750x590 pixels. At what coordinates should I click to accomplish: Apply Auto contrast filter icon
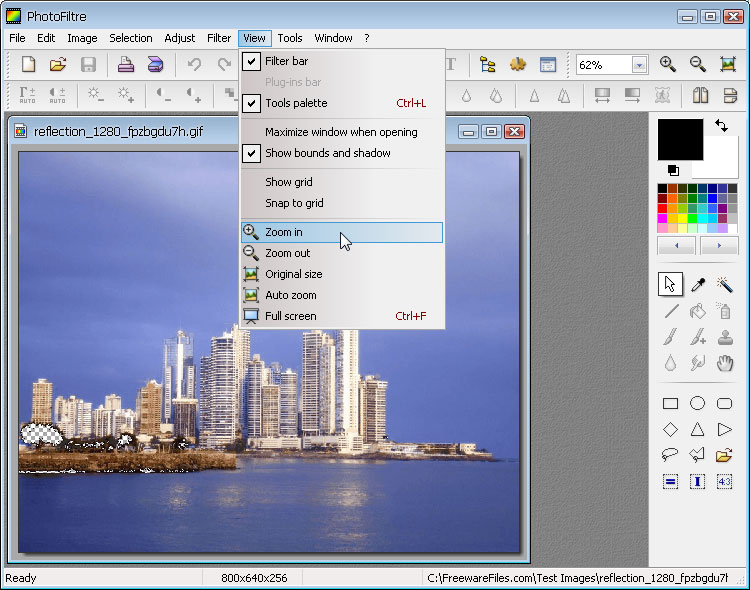tap(57, 95)
